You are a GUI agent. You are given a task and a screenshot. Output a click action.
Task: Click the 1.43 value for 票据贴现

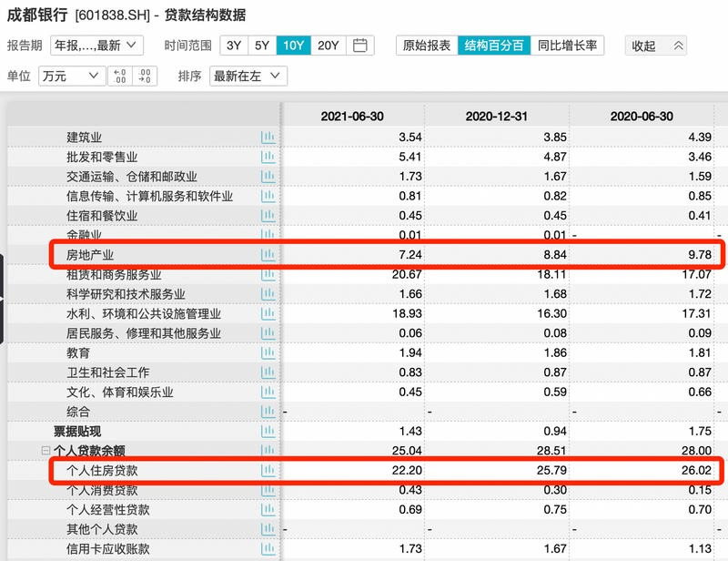click(410, 432)
